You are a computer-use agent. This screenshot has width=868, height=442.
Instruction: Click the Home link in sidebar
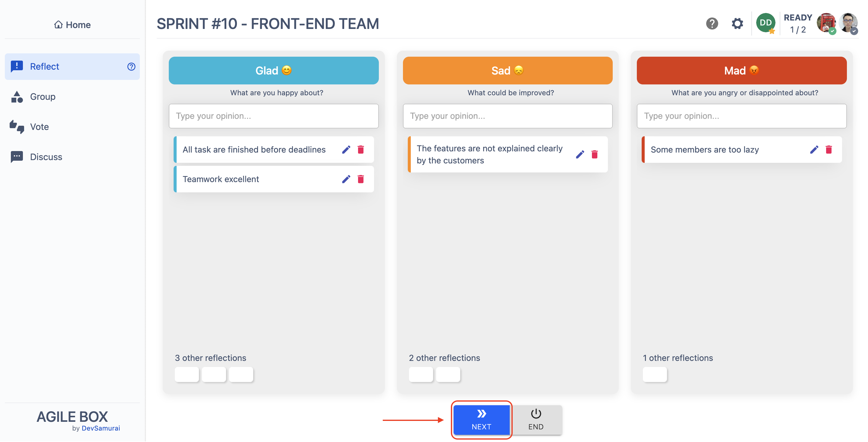(72, 25)
